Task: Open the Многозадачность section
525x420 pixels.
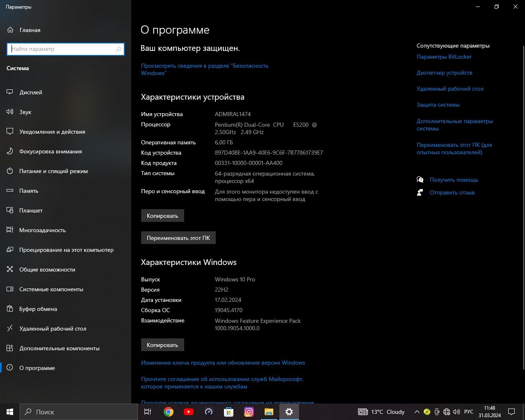Action: click(66, 230)
